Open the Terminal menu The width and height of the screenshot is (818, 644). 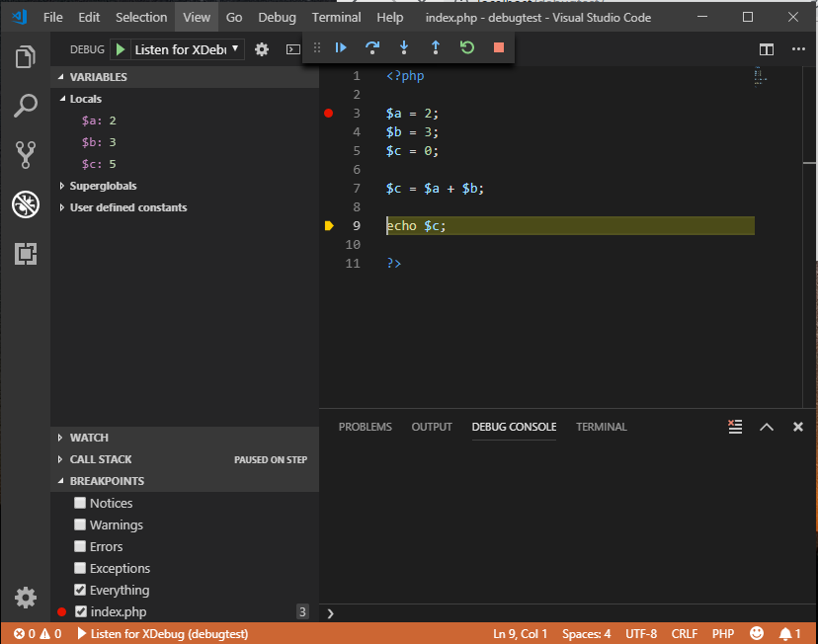pos(337,17)
